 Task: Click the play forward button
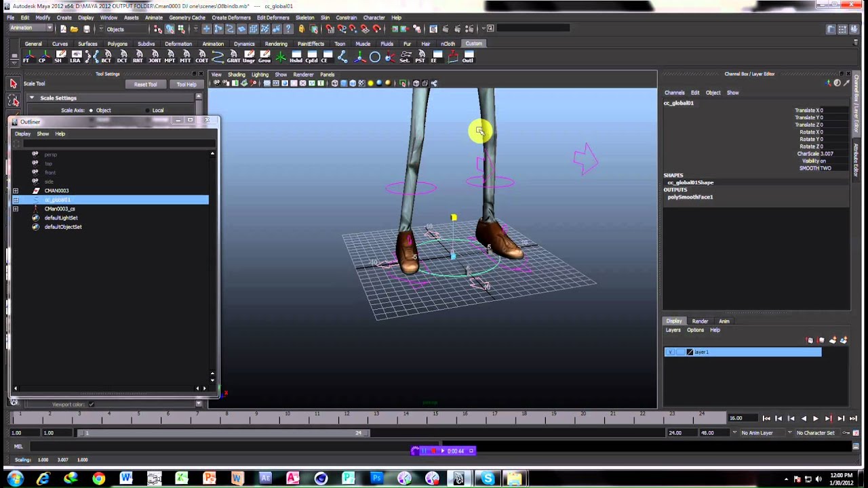point(815,419)
